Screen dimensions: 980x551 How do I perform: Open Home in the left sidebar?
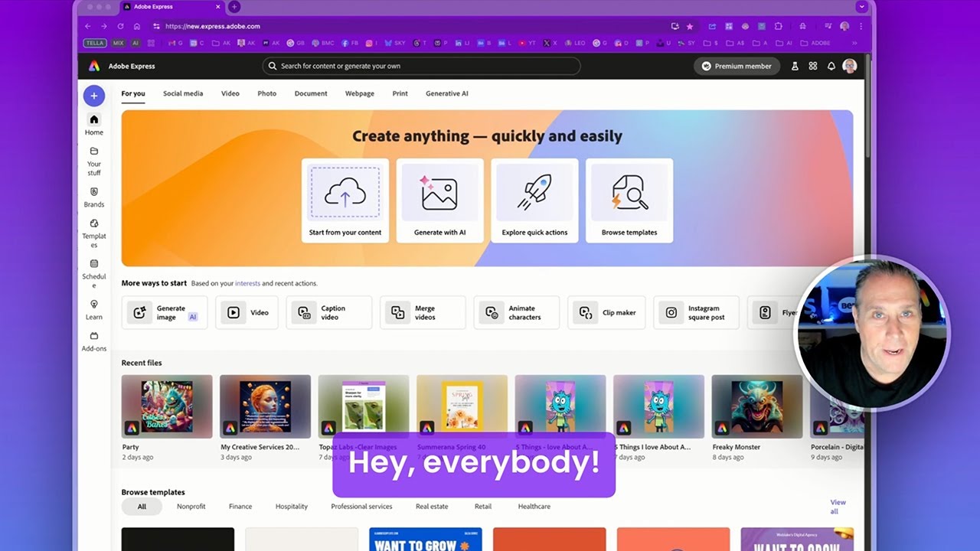click(94, 125)
